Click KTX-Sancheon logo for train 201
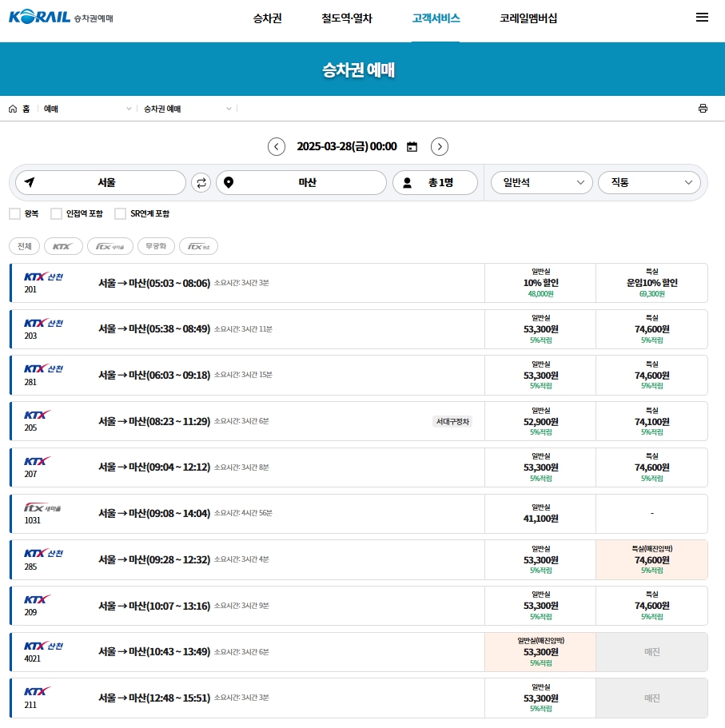 [43, 276]
